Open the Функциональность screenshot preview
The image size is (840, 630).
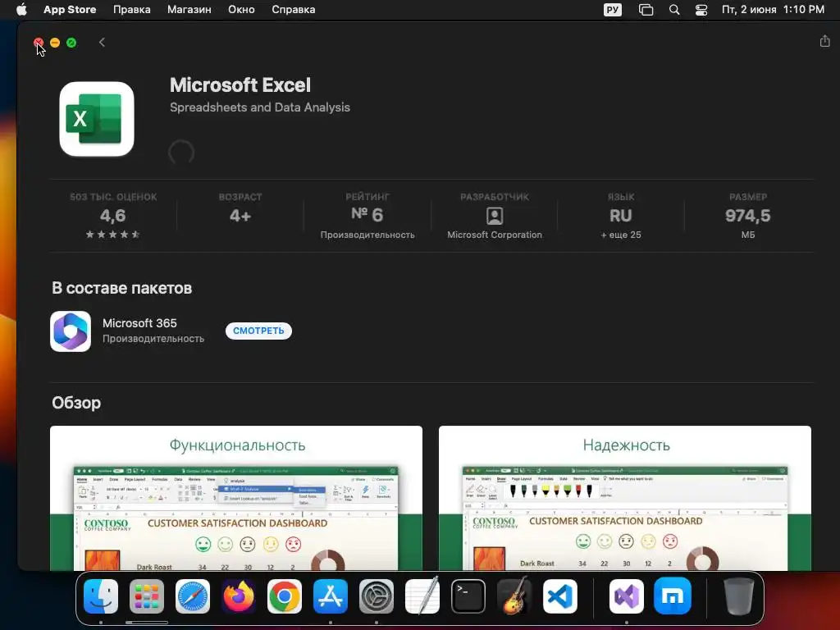236,498
